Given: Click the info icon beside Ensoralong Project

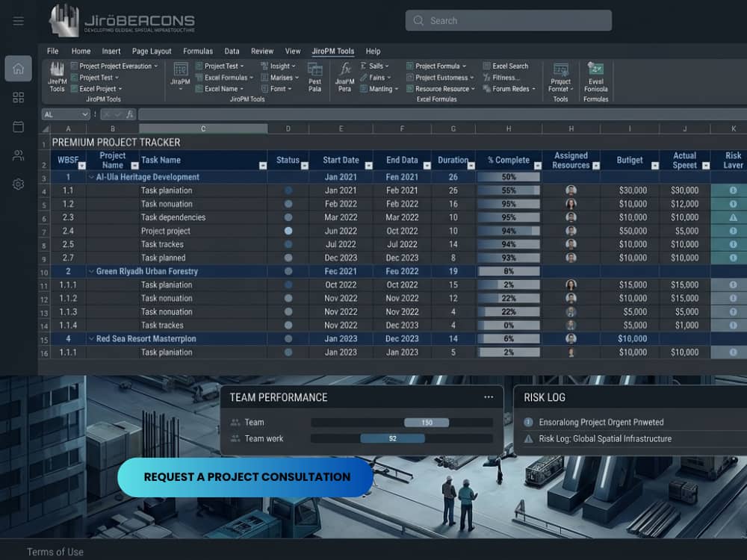Looking at the screenshot, I should click(528, 423).
